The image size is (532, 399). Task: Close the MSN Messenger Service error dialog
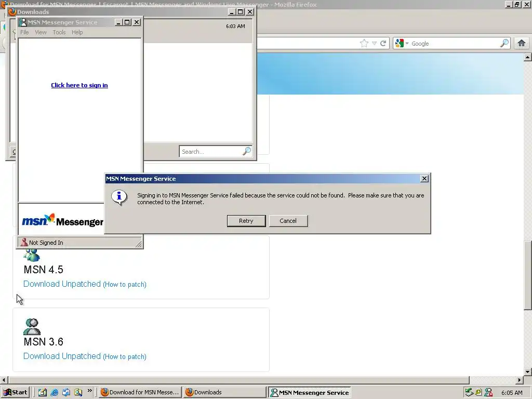pyautogui.click(x=424, y=179)
